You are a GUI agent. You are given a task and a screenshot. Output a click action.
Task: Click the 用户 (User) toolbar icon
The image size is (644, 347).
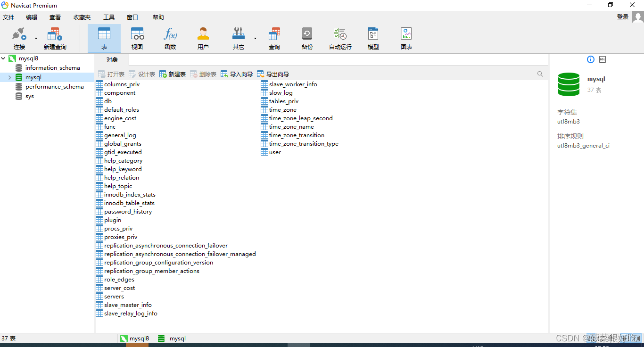(203, 34)
